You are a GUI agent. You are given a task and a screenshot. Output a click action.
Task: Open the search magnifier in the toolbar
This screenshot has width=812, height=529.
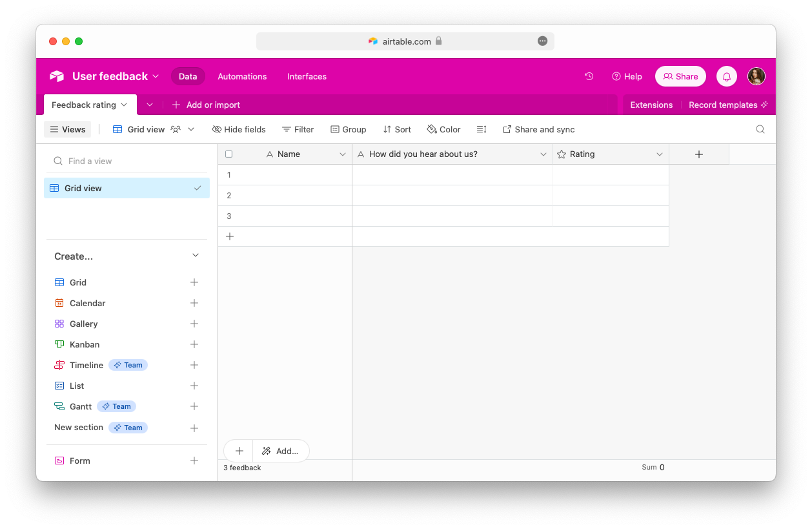point(760,129)
